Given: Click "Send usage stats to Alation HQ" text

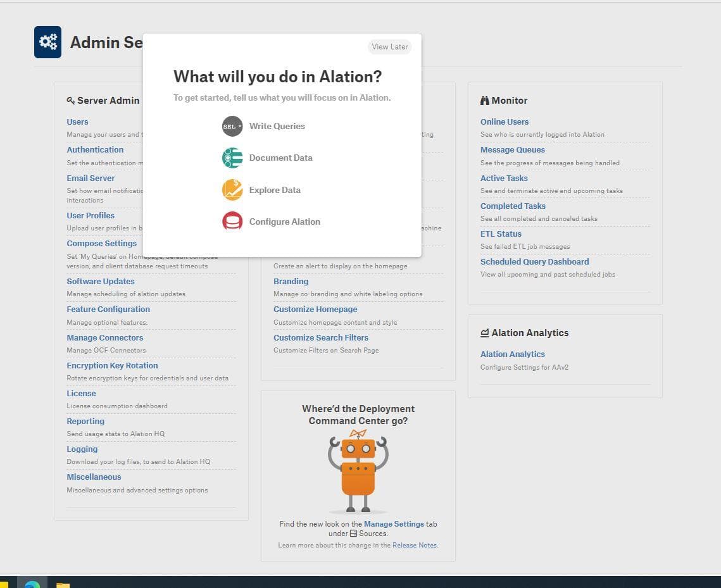Looking at the screenshot, I should [115, 434].
